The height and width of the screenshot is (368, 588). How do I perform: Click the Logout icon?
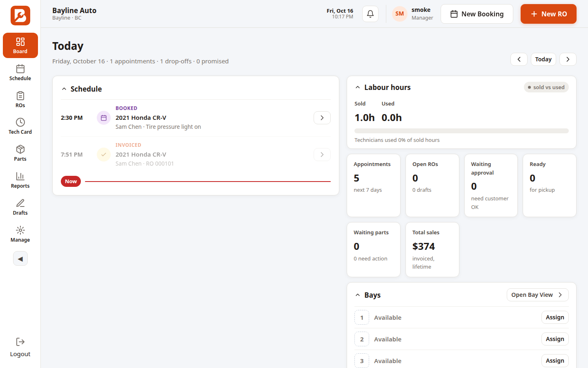point(20,342)
